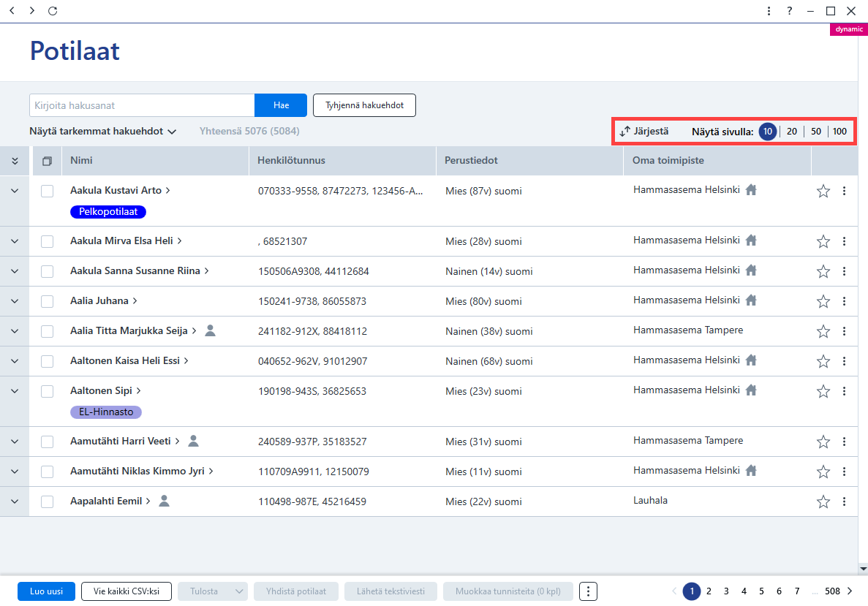Viewport: 868px width, 606px height.
Task: Click the browser refresh icon
Action: (x=53, y=10)
